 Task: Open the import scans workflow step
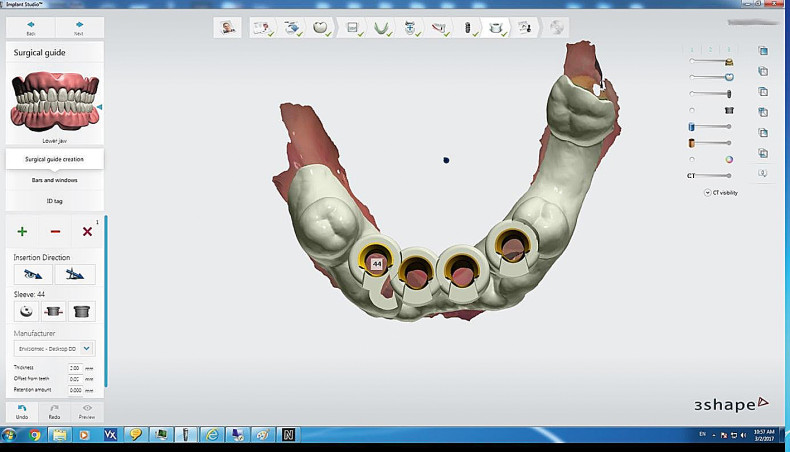pyautogui.click(x=292, y=28)
